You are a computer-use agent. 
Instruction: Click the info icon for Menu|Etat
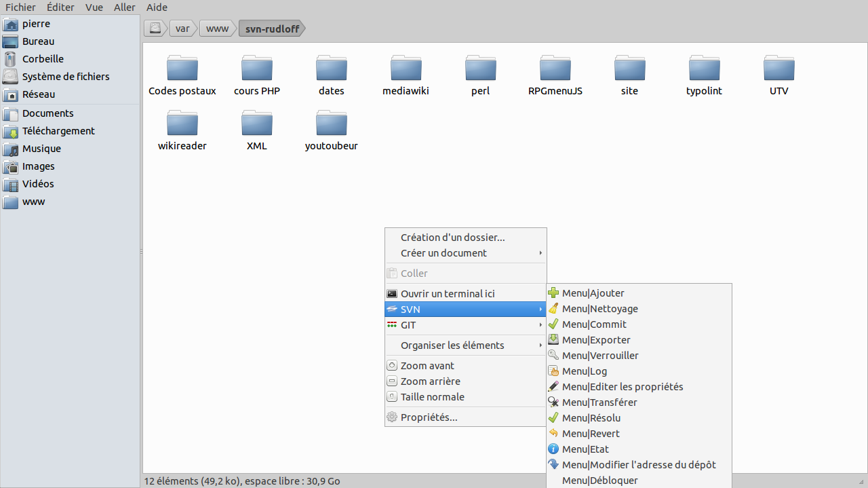(553, 449)
